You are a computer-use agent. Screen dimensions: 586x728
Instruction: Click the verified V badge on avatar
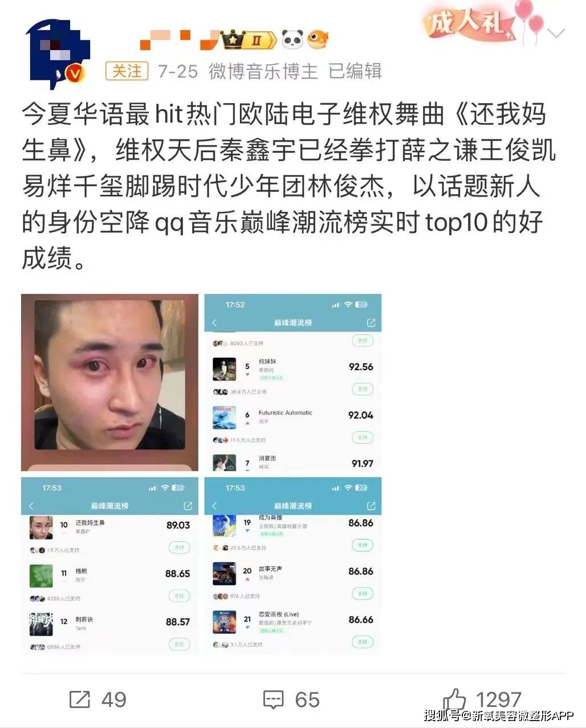point(76,73)
